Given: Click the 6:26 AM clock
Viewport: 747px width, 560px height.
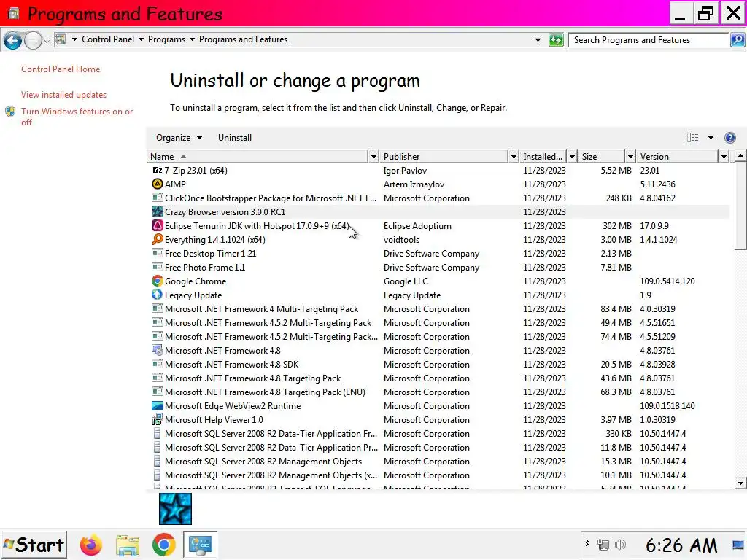Looking at the screenshot, I should 681,545.
